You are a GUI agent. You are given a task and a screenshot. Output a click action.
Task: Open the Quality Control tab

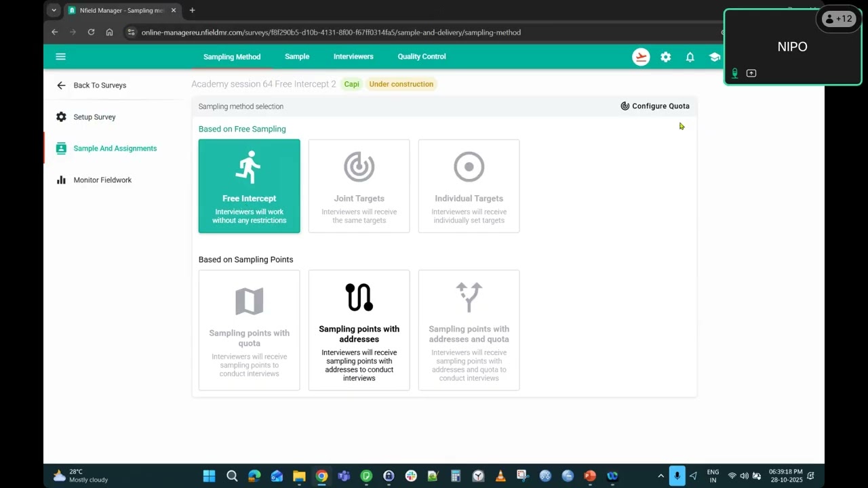421,57
